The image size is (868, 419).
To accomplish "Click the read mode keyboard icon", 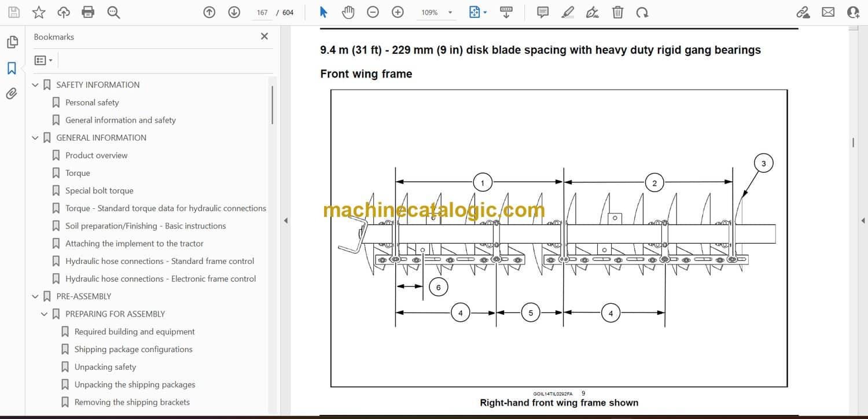I will [x=506, y=12].
